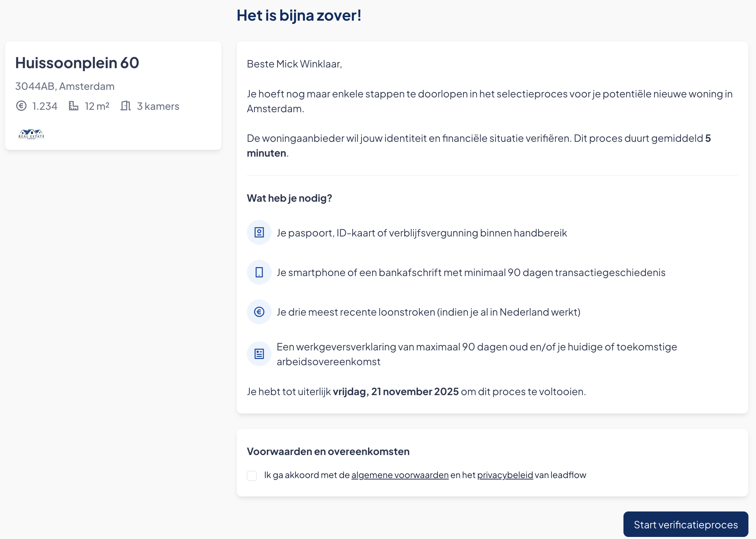This screenshot has height=539, width=756.
Task: Click the '3 kamers' room count text
Action: (158, 106)
